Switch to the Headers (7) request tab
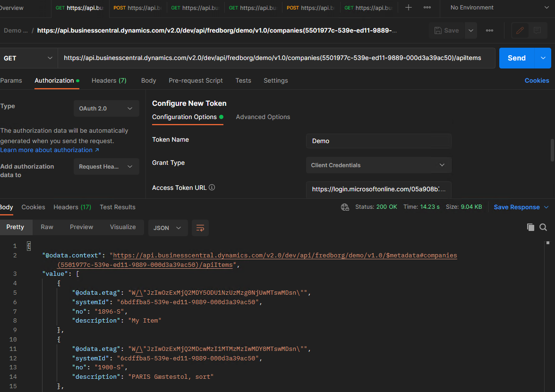555x392 pixels. pyautogui.click(x=109, y=80)
